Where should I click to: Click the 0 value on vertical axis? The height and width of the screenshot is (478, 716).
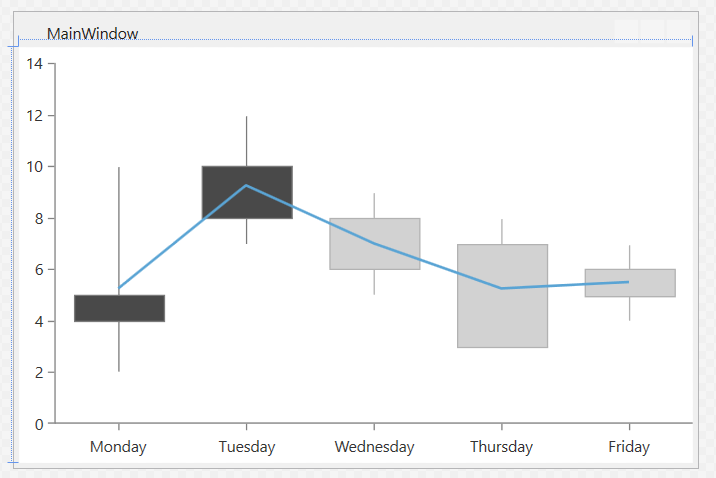click(x=39, y=424)
